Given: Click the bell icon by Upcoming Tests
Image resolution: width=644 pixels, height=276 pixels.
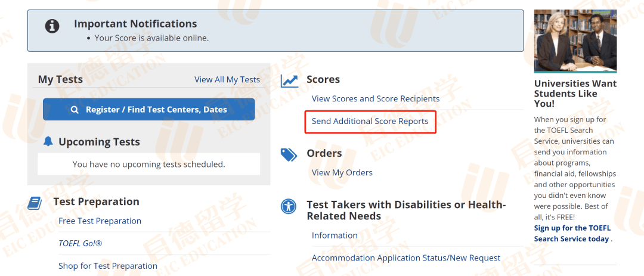Looking at the screenshot, I should (48, 142).
